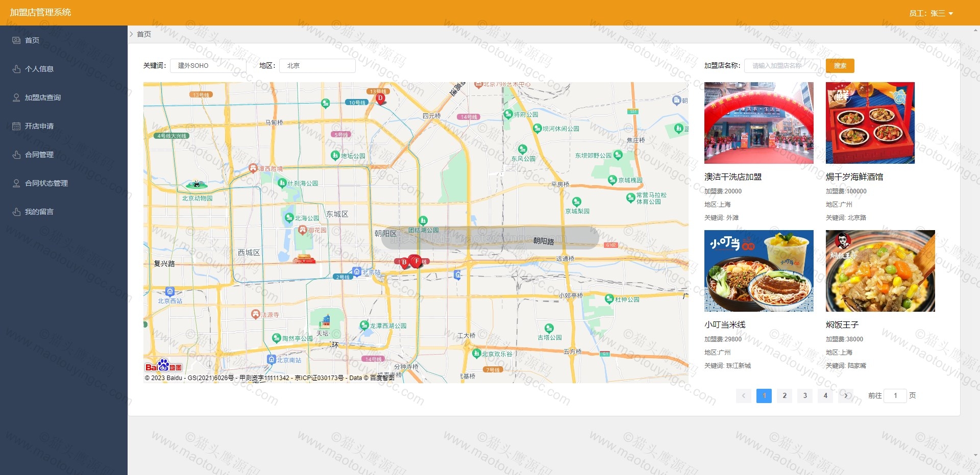Click the 什刹海公园 park icon on map

pyautogui.click(x=282, y=183)
